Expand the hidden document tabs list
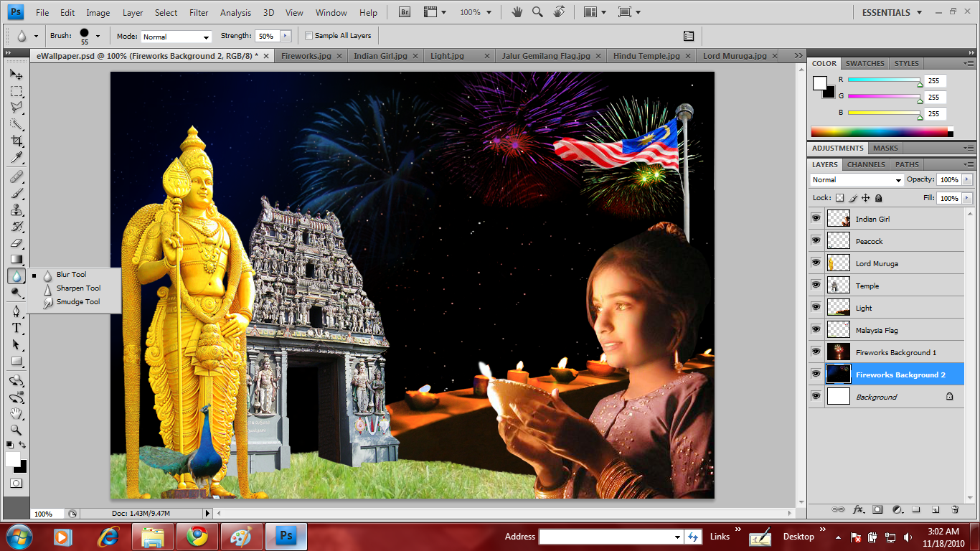This screenshot has height=551, width=980. [x=798, y=55]
